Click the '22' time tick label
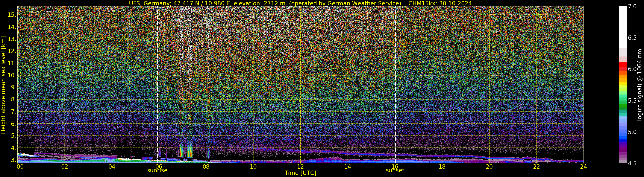Image resolution: width=644 pixels, height=177 pixels. 536,166
